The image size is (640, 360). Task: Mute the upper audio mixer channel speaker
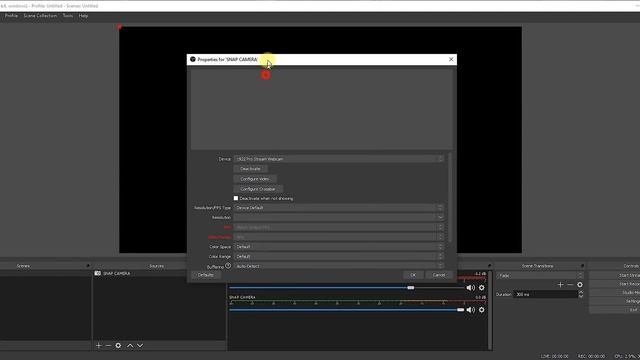[471, 288]
